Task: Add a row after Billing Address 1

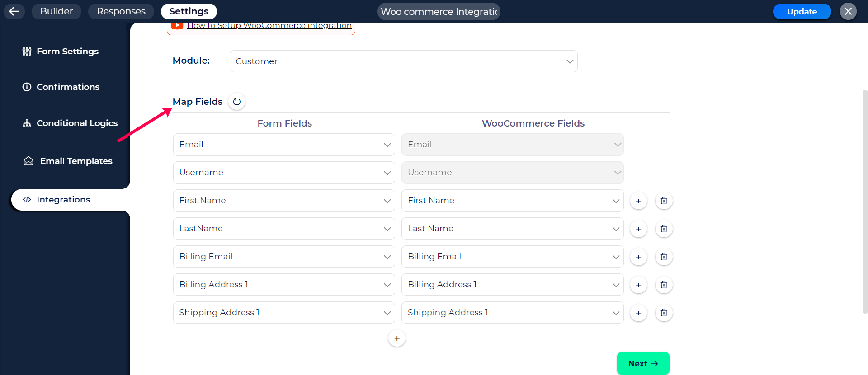Action: pos(638,285)
